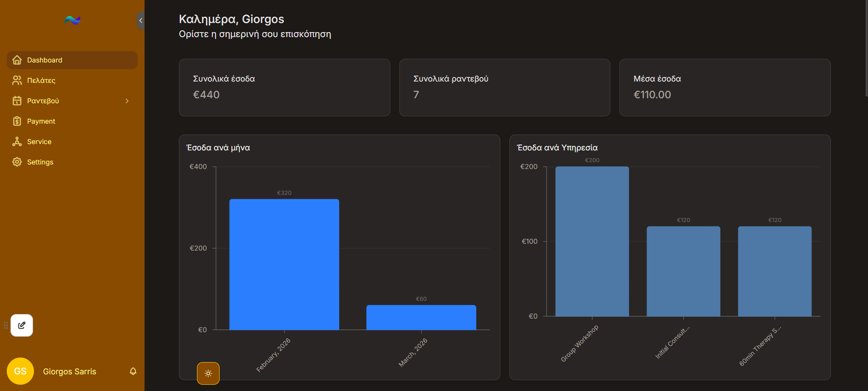
Task: Collapse the sidebar with arrow handle
Action: pos(141,21)
